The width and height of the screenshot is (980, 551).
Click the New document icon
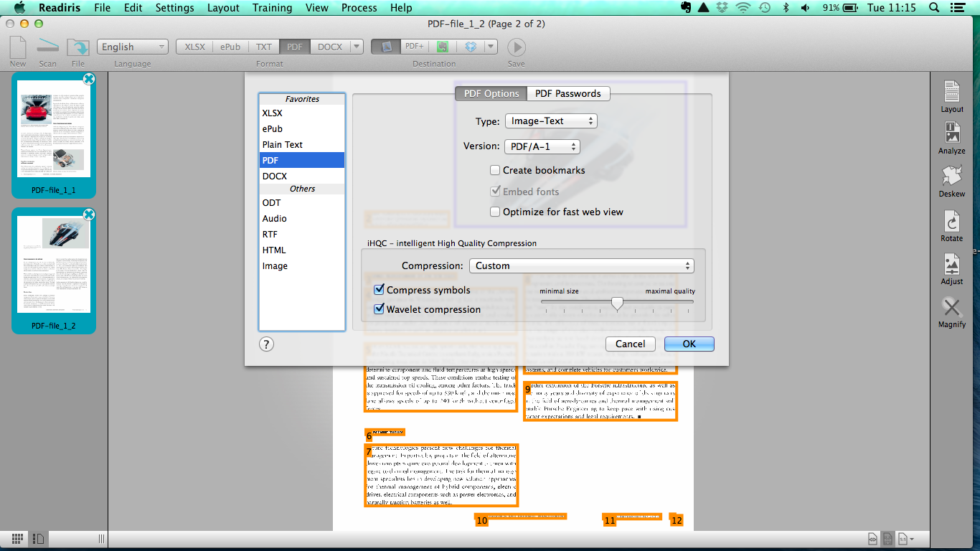(18, 47)
